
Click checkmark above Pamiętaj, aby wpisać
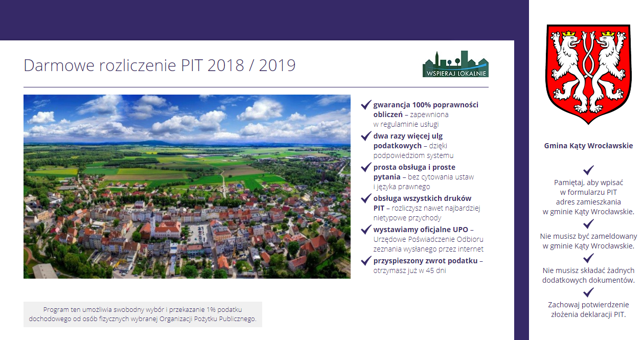coord(589,170)
